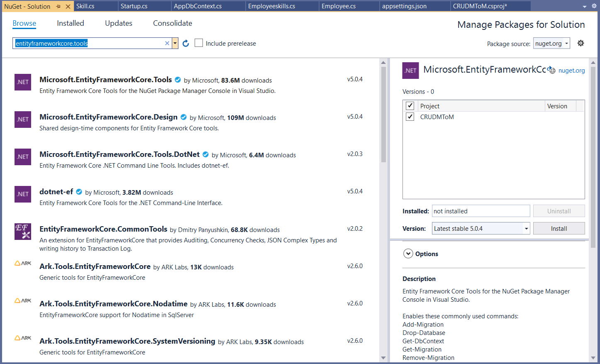Click verified badge next to dotnet-ef
This screenshot has width=600, height=364.
click(x=79, y=192)
